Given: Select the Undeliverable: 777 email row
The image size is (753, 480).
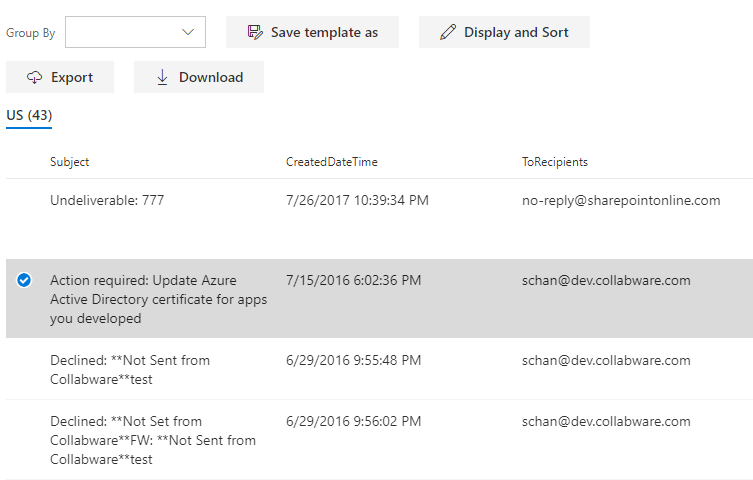Looking at the screenshot, I should click(379, 219).
